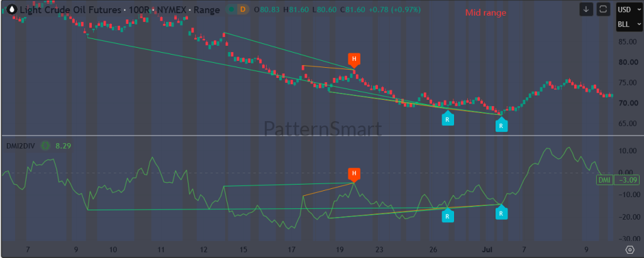Click the 10.00 indicator axis label

(x=627, y=151)
